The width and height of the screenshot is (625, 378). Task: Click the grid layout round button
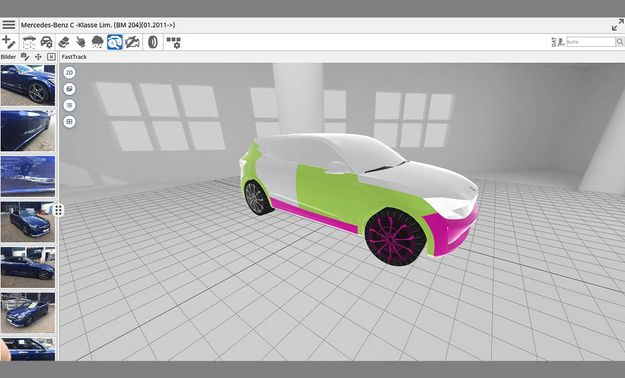point(69,122)
